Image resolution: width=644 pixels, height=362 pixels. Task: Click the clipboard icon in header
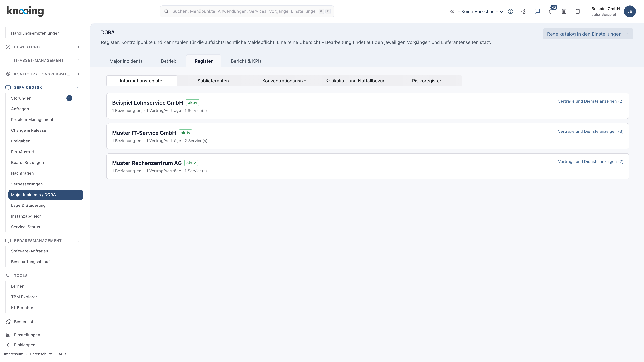(x=577, y=12)
